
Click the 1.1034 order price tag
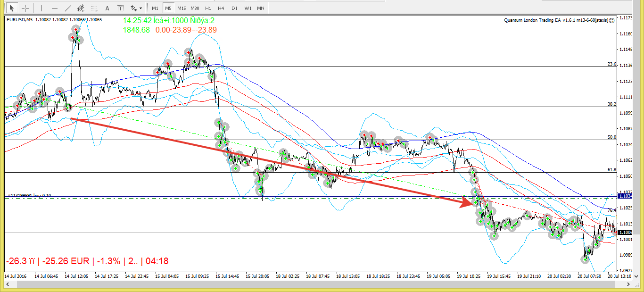click(x=625, y=195)
